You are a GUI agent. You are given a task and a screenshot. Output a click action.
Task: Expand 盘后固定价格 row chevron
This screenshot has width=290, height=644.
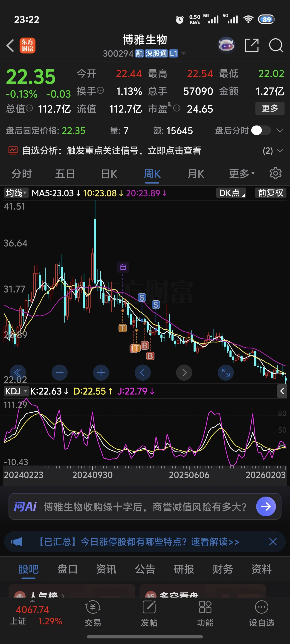tap(280, 130)
